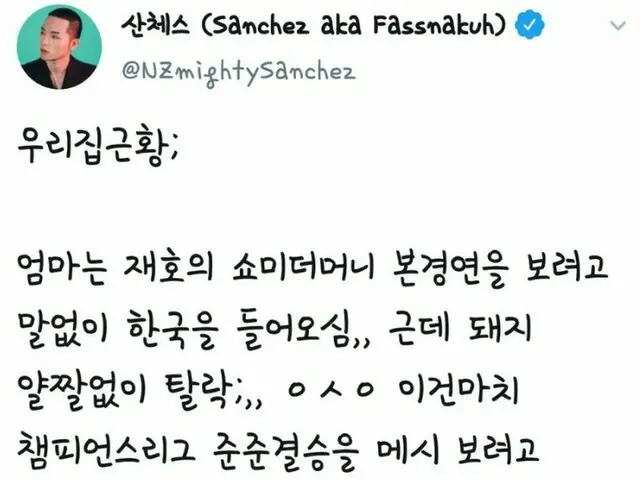
Task: Click the word 한국을 in the tweet
Action: point(171,330)
